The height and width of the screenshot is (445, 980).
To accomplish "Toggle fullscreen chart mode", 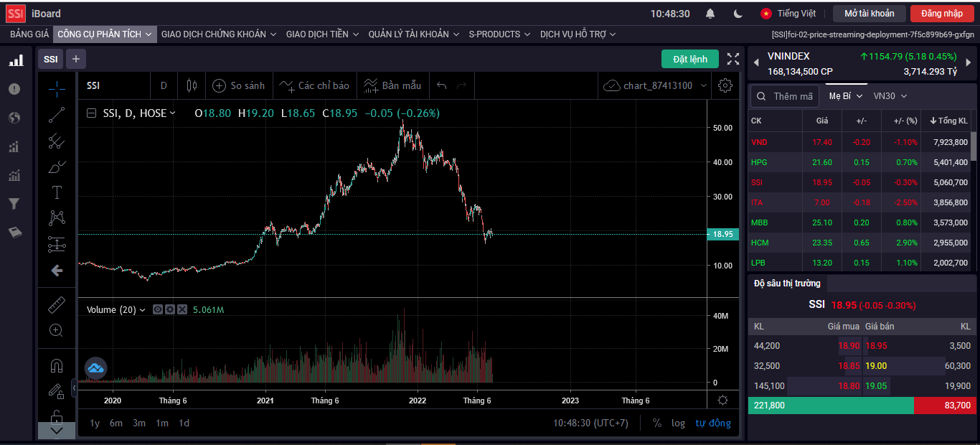I will click(x=733, y=59).
